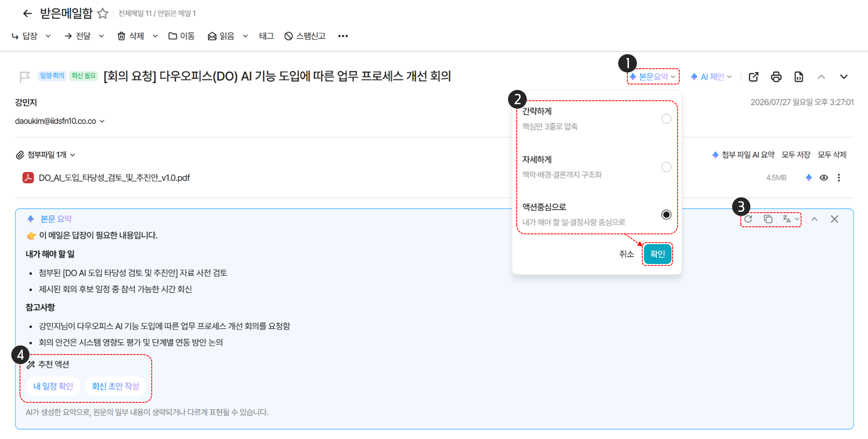
Task: Click the 회신 초안 작성 action
Action: 116,387
